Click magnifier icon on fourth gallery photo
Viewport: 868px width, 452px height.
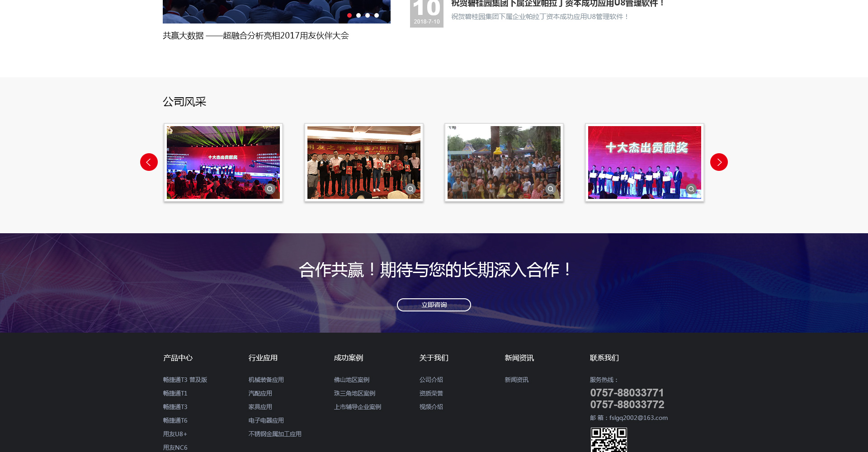[691, 189]
